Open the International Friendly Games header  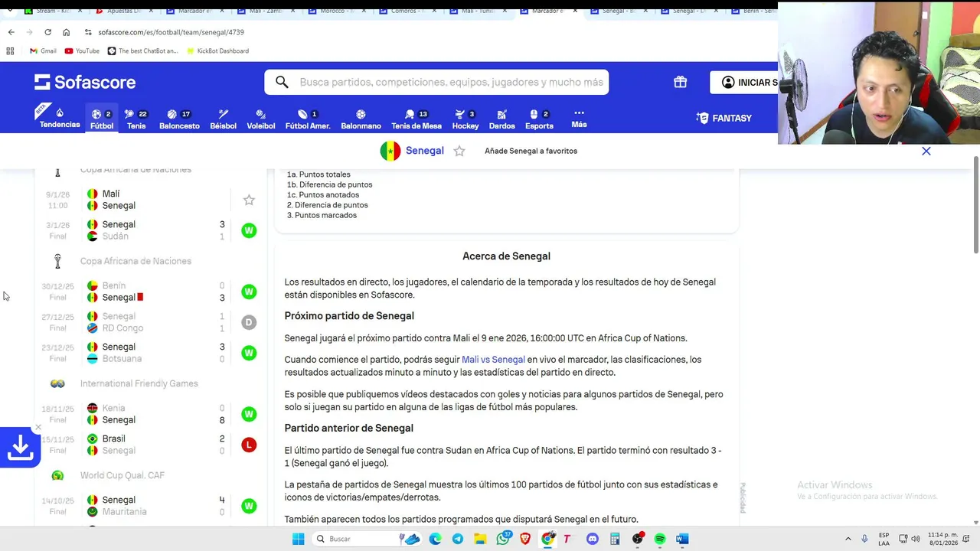[x=139, y=383]
